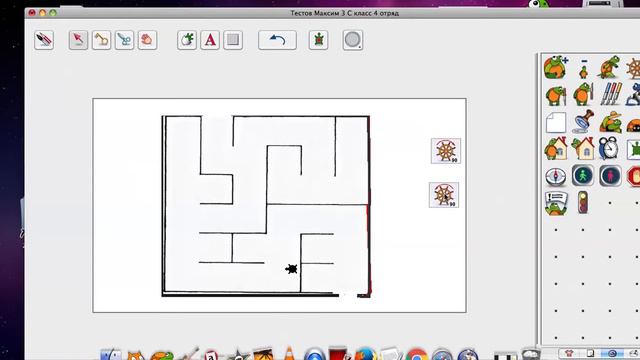Click the alarm clock icon
Viewport: 640px width, 360px height.
click(609, 148)
